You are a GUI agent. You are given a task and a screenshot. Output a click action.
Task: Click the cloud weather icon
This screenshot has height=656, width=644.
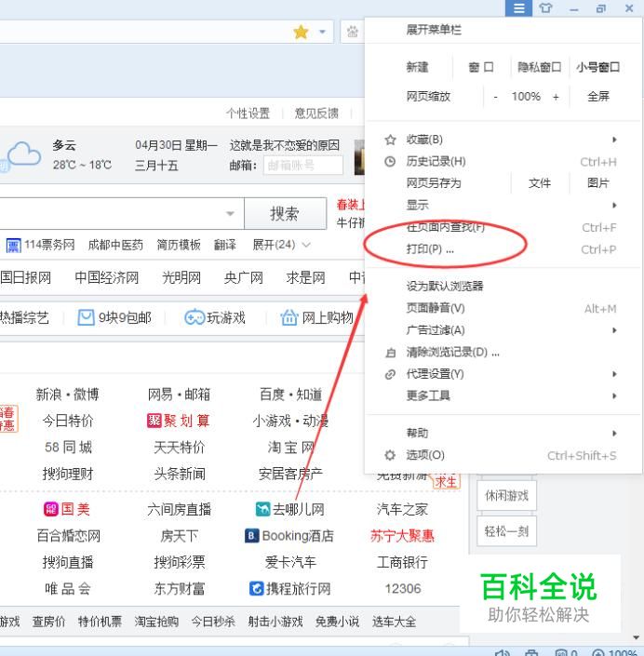click(23, 154)
